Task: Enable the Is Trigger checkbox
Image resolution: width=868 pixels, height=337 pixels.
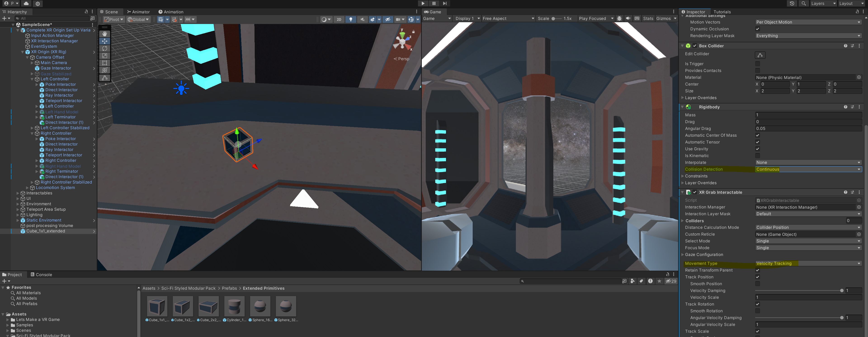Action: pyautogui.click(x=757, y=64)
